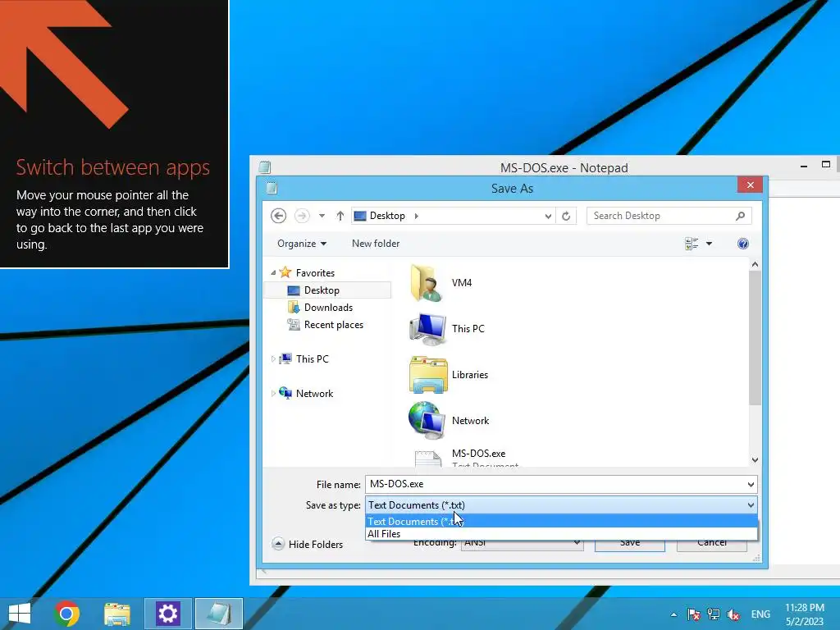Open the view options dropdown arrow
The height and width of the screenshot is (630, 840).
(709, 244)
